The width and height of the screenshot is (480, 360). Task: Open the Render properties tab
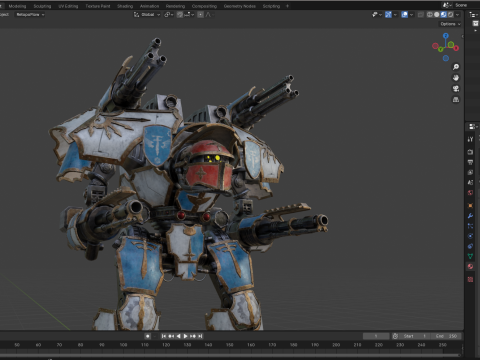(470, 152)
